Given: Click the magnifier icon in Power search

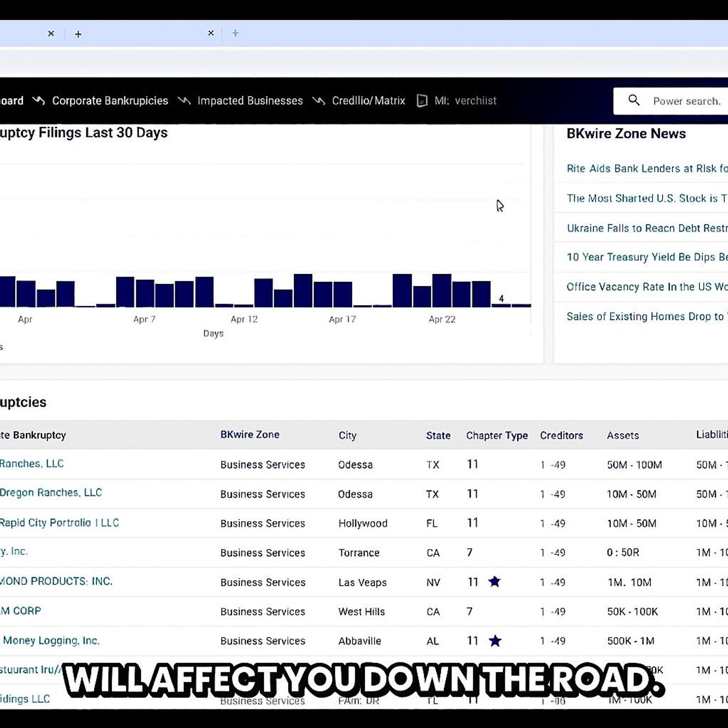Looking at the screenshot, I should coord(633,100).
